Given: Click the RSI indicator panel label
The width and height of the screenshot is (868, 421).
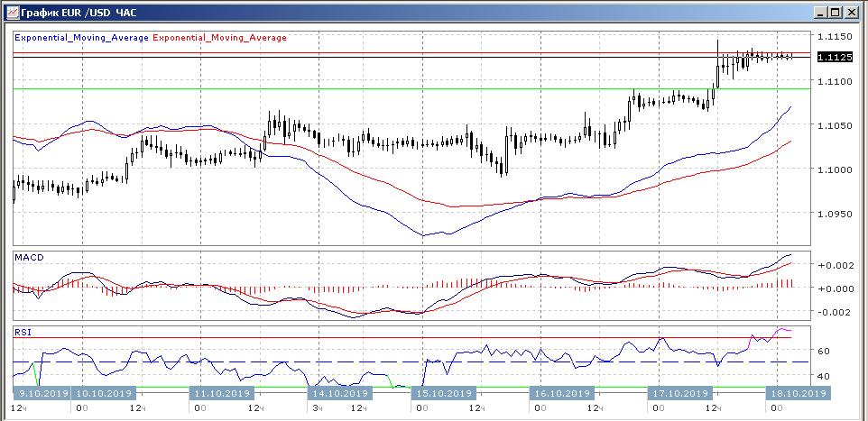Looking at the screenshot, I should click(23, 332).
